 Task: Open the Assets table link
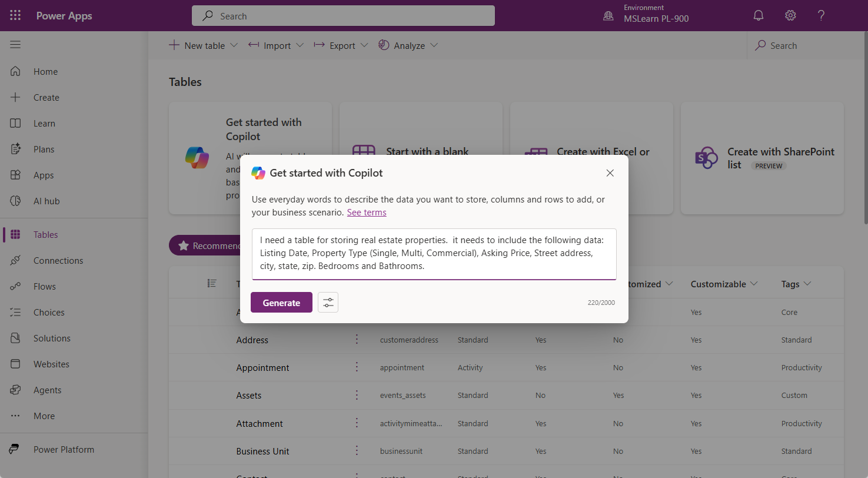(249, 395)
